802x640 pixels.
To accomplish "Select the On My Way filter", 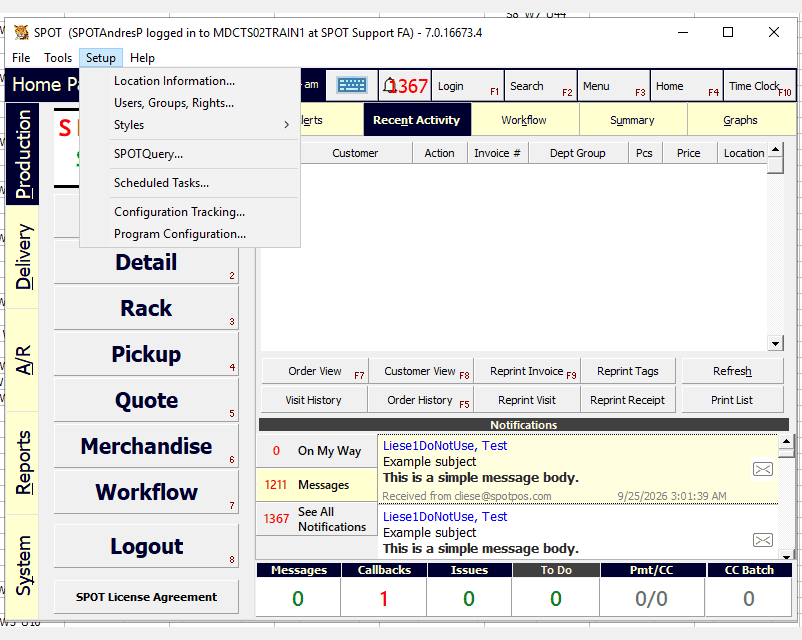I will click(317, 451).
